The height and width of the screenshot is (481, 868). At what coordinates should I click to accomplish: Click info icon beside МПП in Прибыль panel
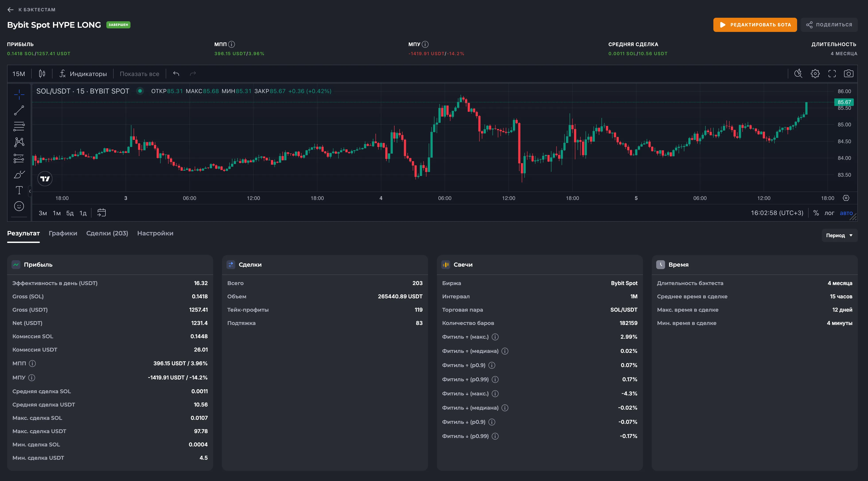pyautogui.click(x=32, y=363)
